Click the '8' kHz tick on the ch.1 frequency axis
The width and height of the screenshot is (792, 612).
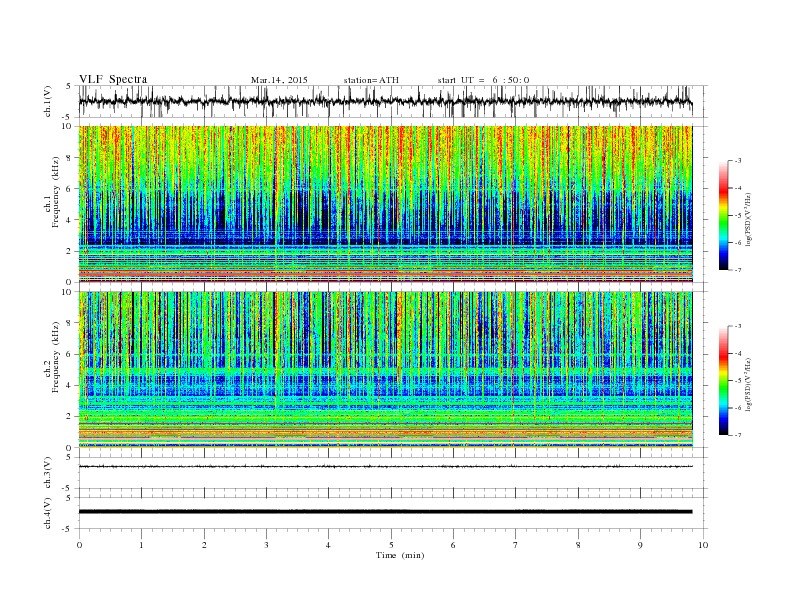click(x=69, y=158)
